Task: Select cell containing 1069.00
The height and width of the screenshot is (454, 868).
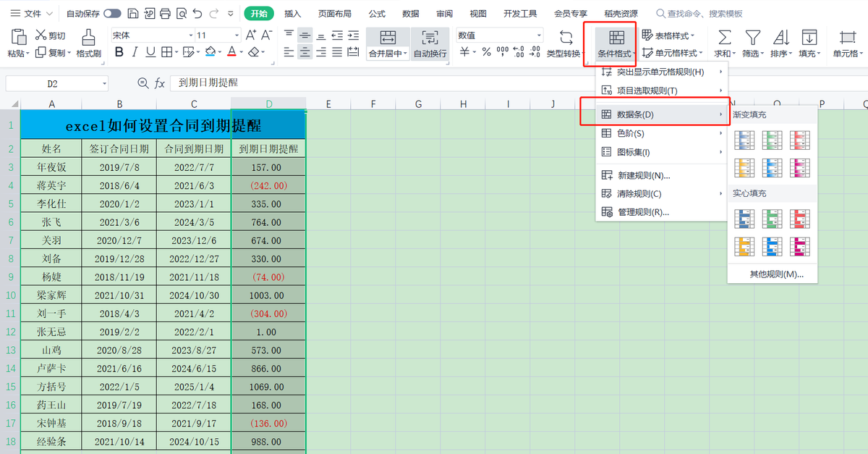Action: 268,387
